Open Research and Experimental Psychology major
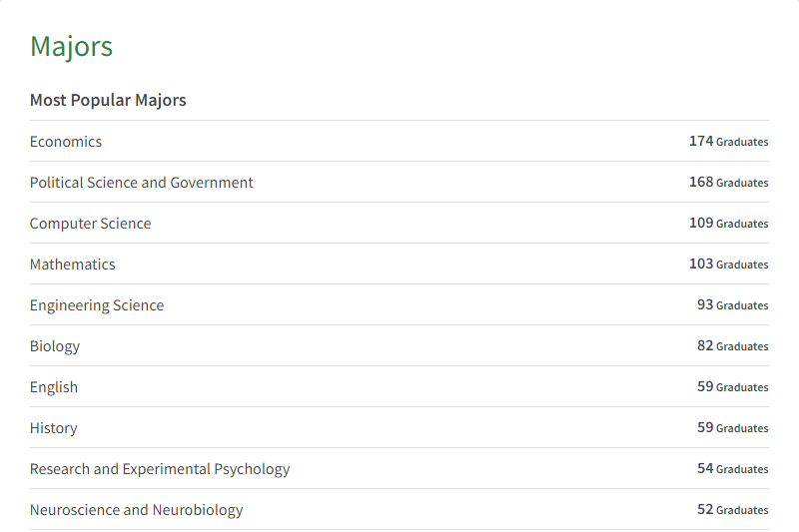Screen dimensions: 799x532 pos(160,469)
